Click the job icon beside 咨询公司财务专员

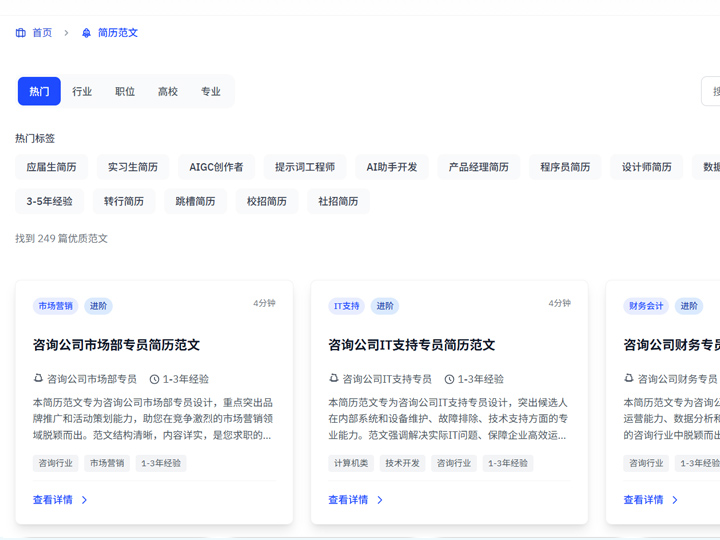pyautogui.click(x=629, y=378)
